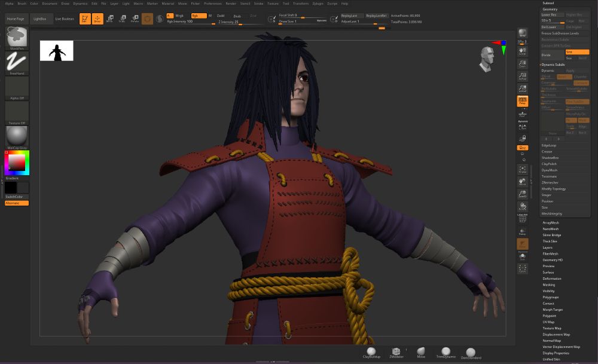
Task: Select the Edit mode button
Action: (85, 19)
